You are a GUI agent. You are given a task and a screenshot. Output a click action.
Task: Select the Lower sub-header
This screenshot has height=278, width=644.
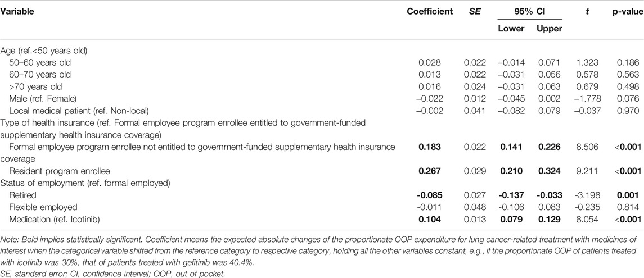point(511,29)
